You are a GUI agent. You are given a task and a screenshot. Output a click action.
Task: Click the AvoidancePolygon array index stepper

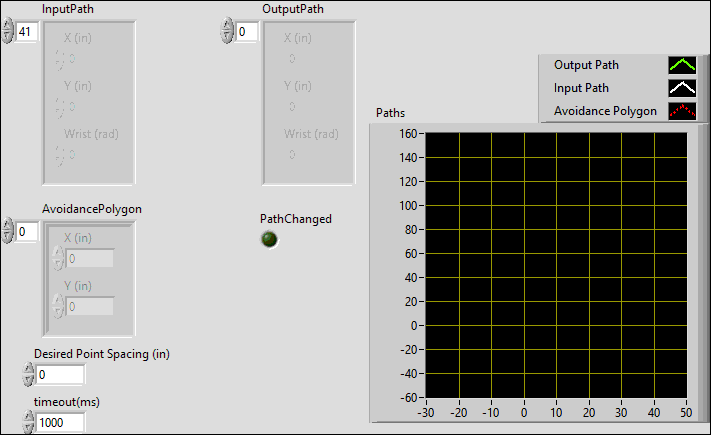click(x=8, y=230)
